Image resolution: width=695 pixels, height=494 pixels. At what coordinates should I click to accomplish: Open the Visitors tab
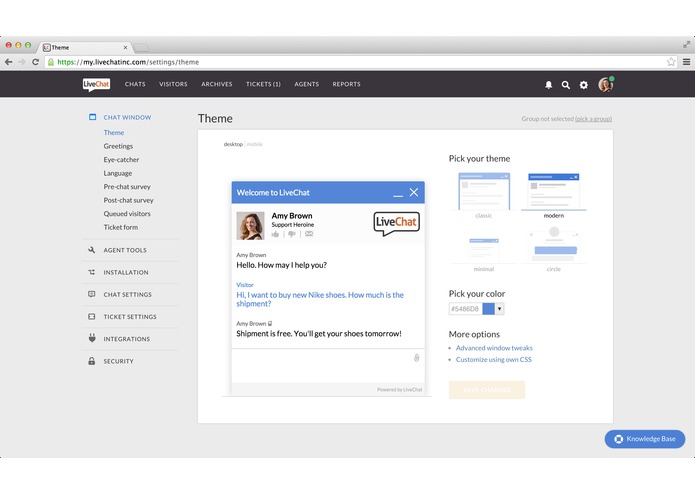[x=173, y=84]
